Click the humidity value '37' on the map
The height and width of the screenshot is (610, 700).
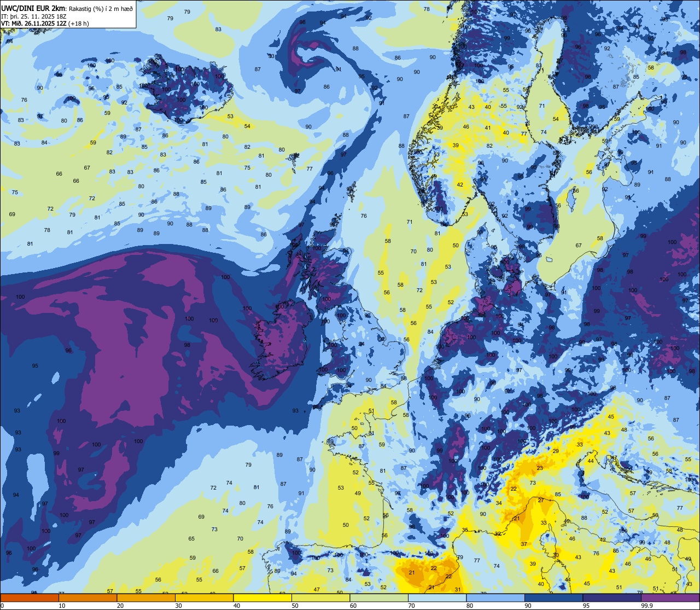click(524, 544)
